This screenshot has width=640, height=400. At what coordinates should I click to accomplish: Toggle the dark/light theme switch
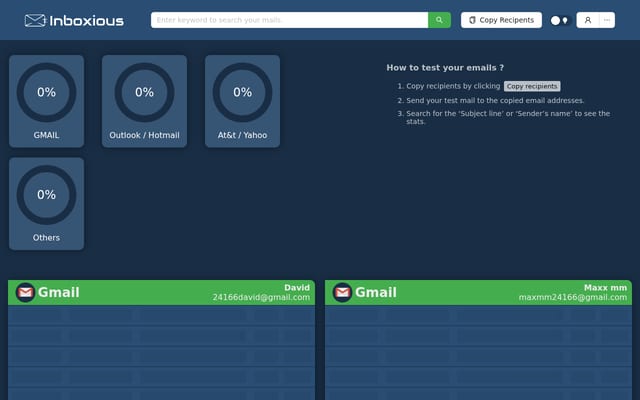pyautogui.click(x=560, y=20)
